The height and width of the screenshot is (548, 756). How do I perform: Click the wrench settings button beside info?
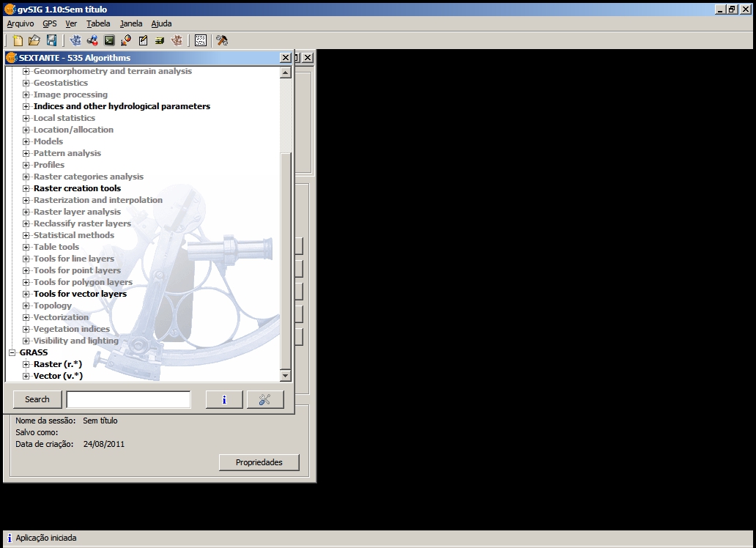click(x=265, y=399)
